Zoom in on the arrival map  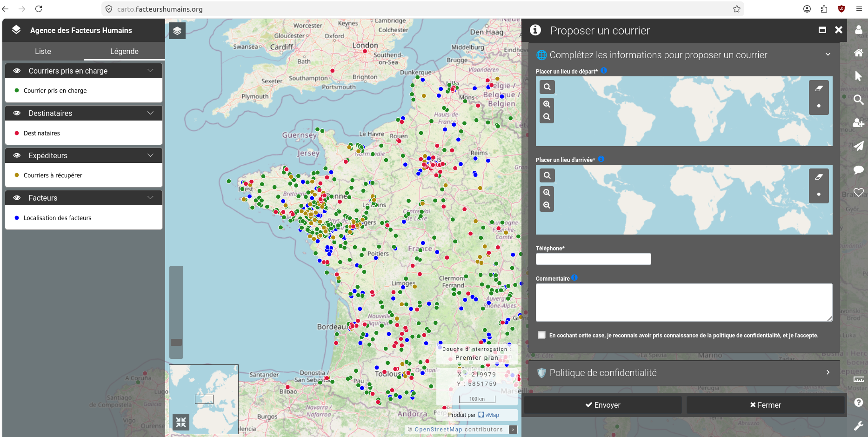click(547, 193)
